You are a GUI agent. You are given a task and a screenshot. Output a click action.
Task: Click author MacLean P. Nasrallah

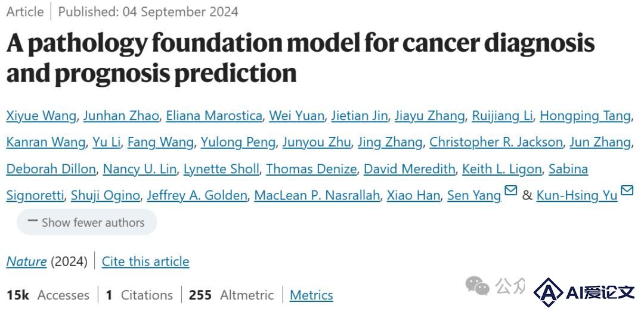click(317, 195)
